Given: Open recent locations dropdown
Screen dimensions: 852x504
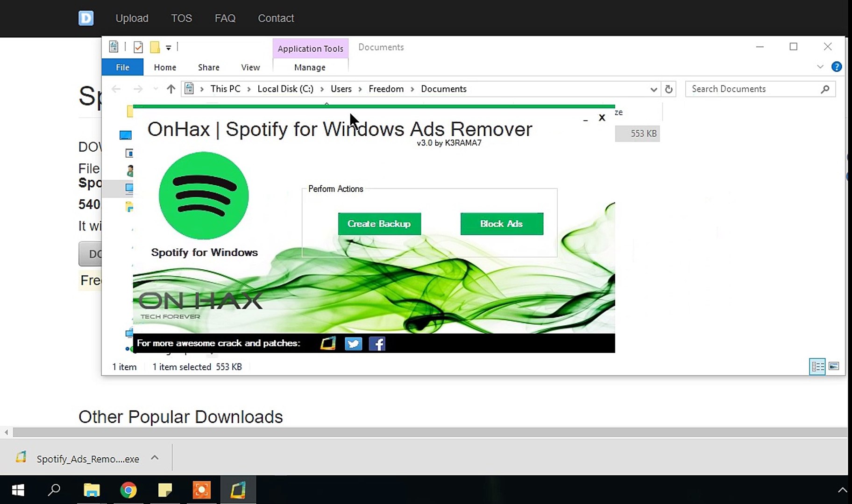Looking at the screenshot, I should click(x=156, y=89).
